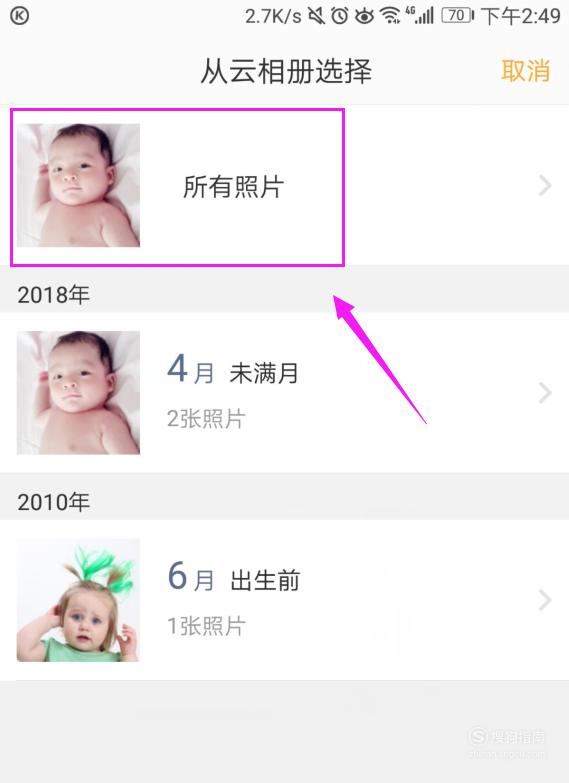The image size is (569, 783).
Task: Tap the 2张照片 count label
Action: (206, 418)
